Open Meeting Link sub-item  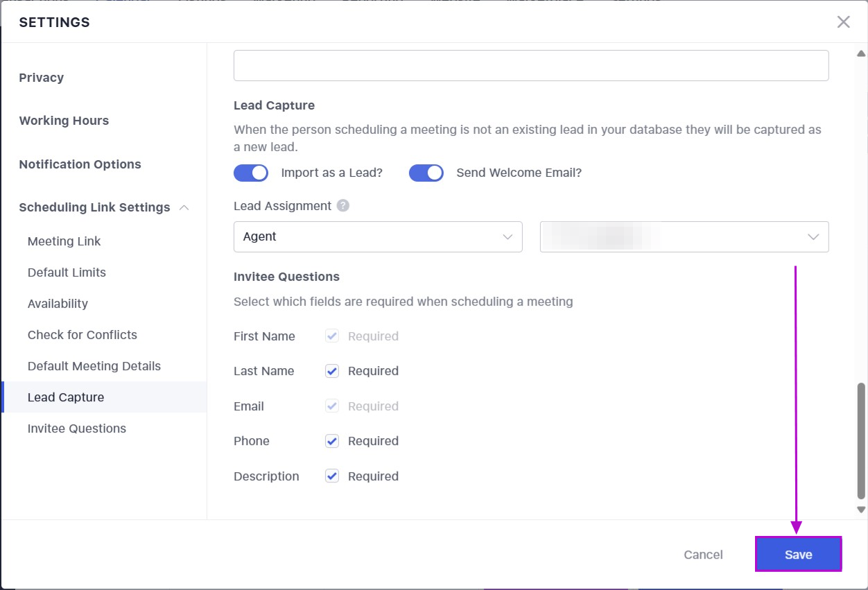click(64, 241)
